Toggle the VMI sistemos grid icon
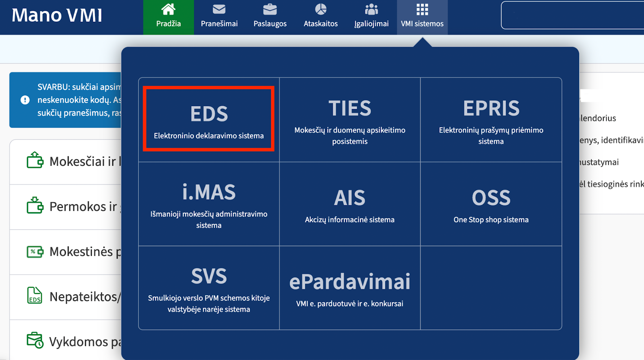 (422, 9)
